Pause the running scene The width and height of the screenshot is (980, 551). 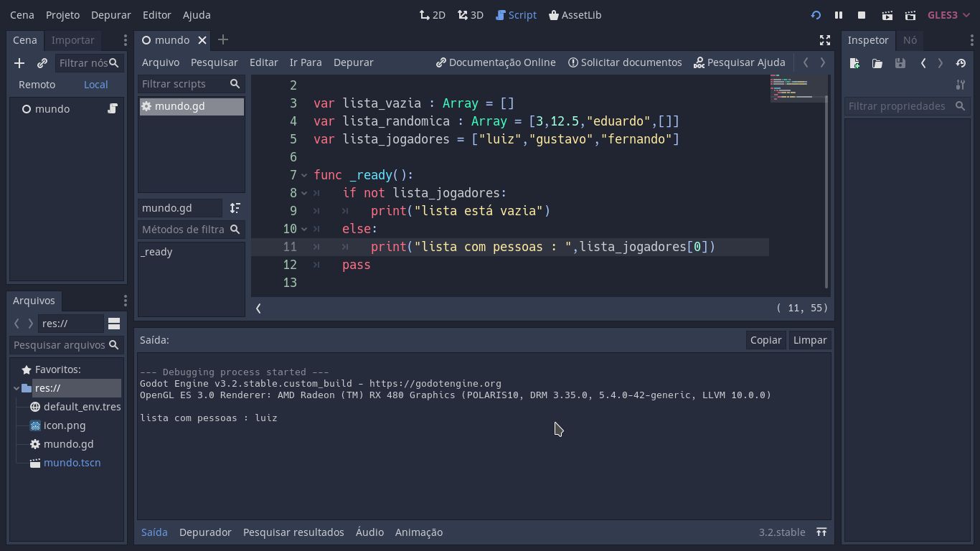(x=838, y=15)
